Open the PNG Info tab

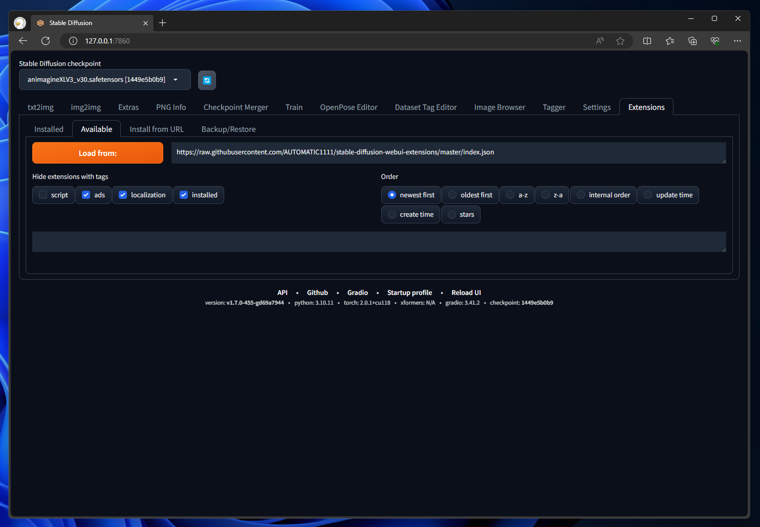171,107
